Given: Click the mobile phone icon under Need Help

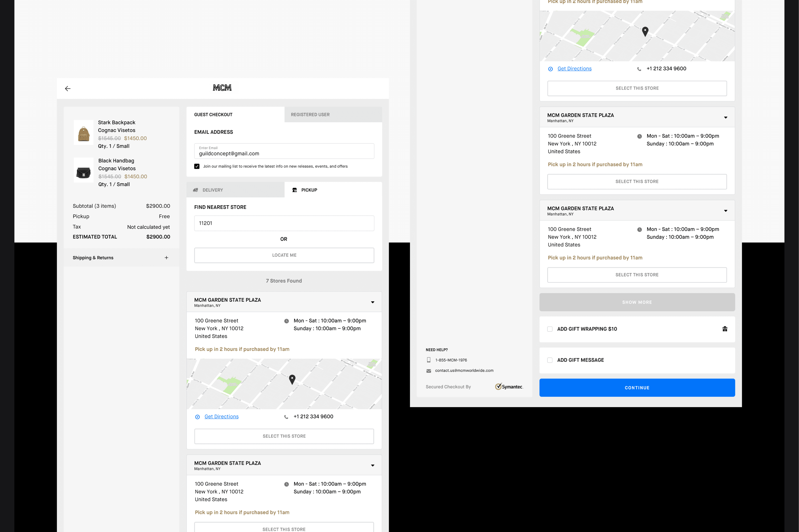Looking at the screenshot, I should 428,360.
